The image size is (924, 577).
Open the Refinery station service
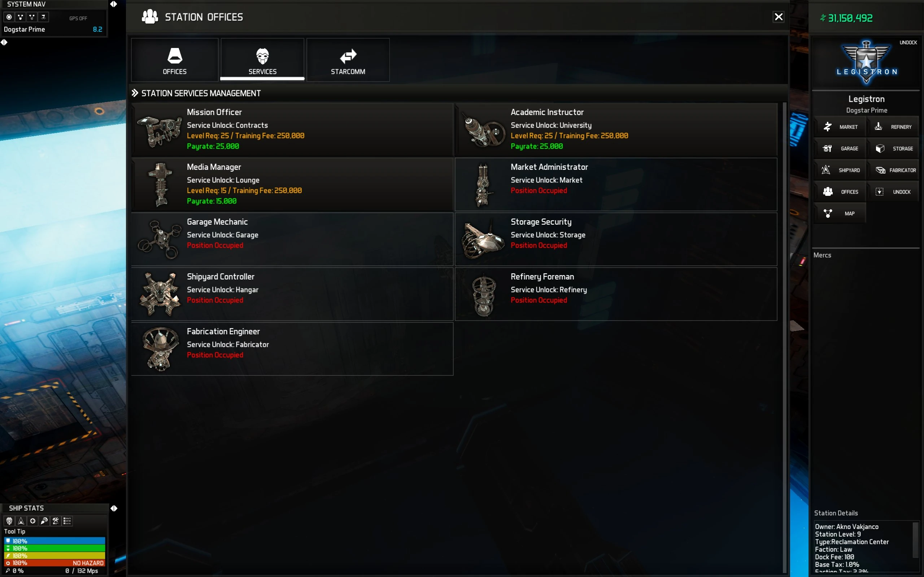pyautogui.click(x=892, y=127)
